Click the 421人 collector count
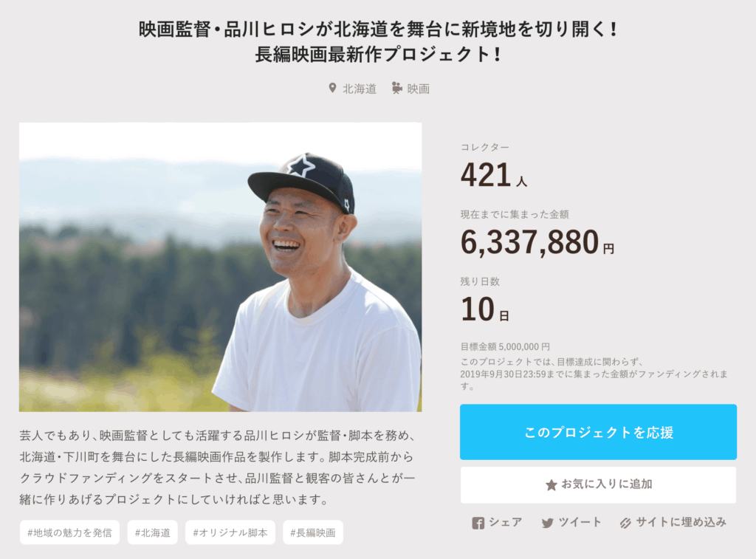The width and height of the screenshot is (756, 559). click(x=494, y=174)
